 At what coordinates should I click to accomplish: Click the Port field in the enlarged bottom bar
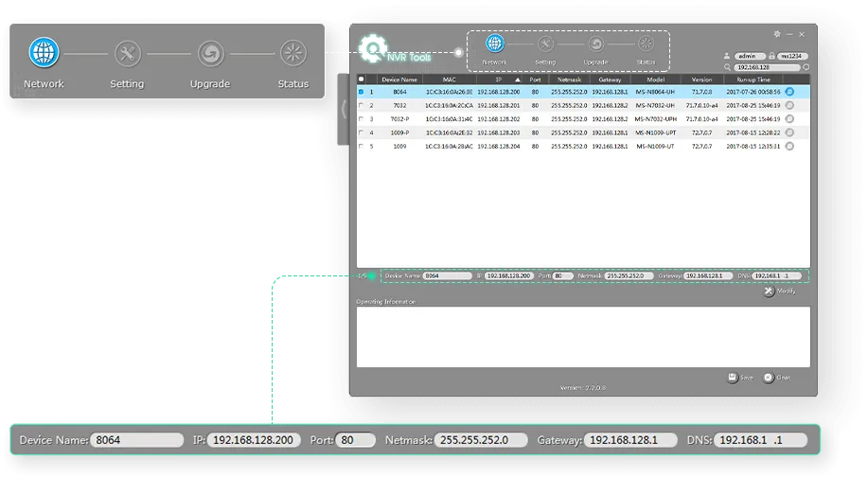(x=355, y=440)
